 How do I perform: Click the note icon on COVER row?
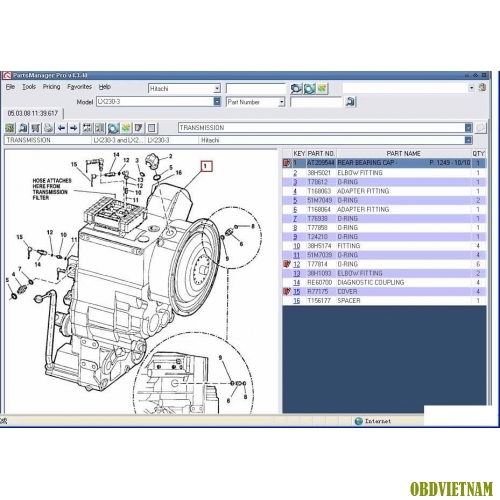287,291
